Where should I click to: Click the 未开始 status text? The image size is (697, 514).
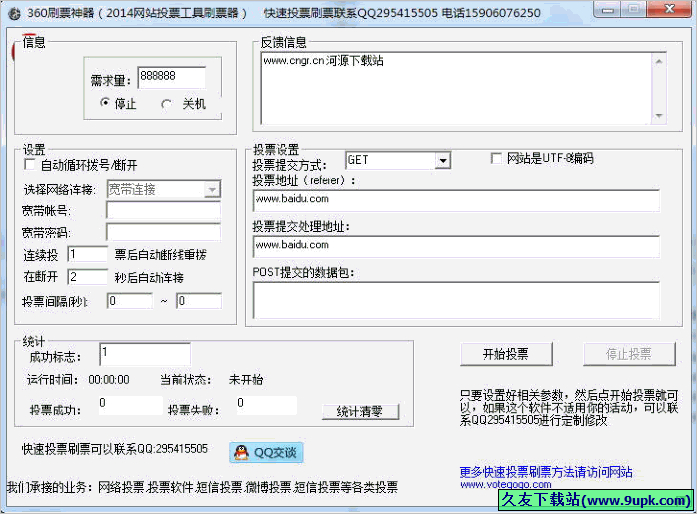(246, 380)
